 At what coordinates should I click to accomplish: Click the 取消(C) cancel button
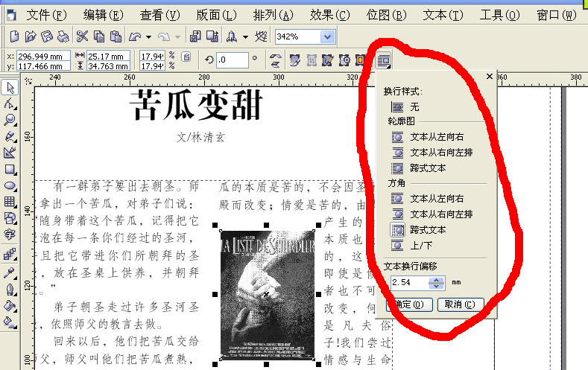click(461, 304)
